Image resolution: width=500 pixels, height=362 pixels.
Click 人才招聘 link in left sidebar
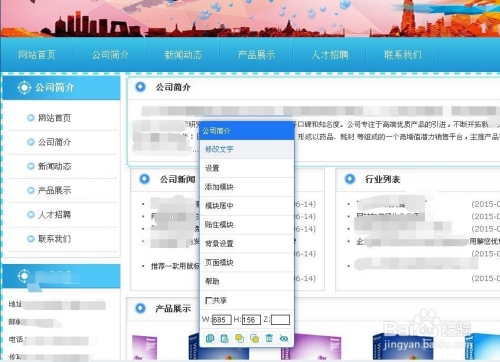pyautogui.click(x=54, y=215)
